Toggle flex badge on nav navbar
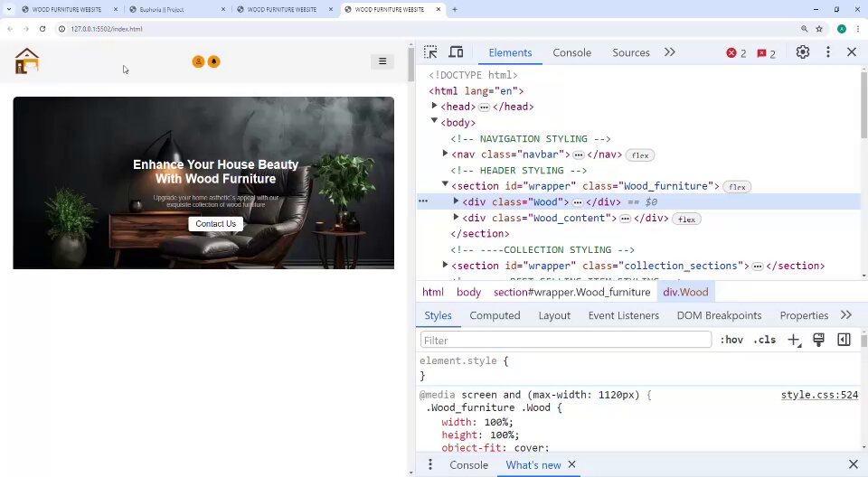Image resolution: width=868 pixels, height=477 pixels. 640,155
